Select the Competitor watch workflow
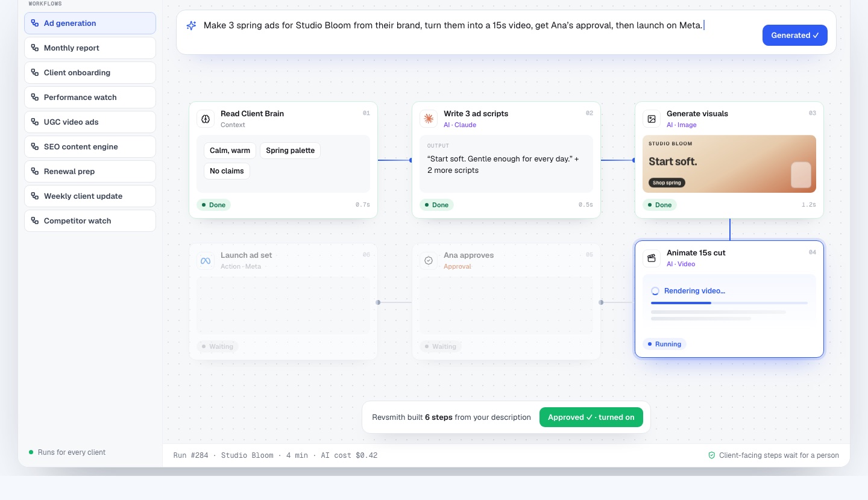The image size is (868, 500). 90,220
